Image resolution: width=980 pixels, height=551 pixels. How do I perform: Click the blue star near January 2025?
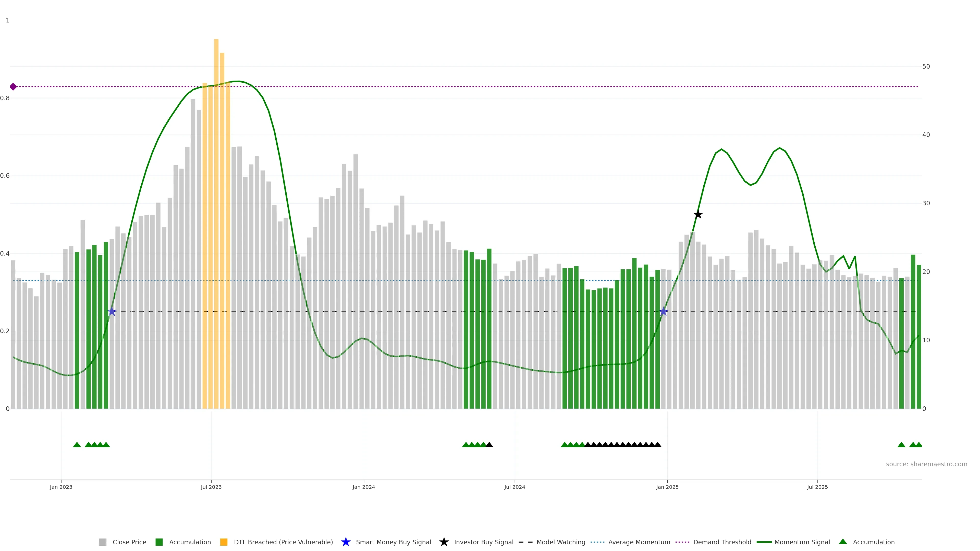click(664, 311)
